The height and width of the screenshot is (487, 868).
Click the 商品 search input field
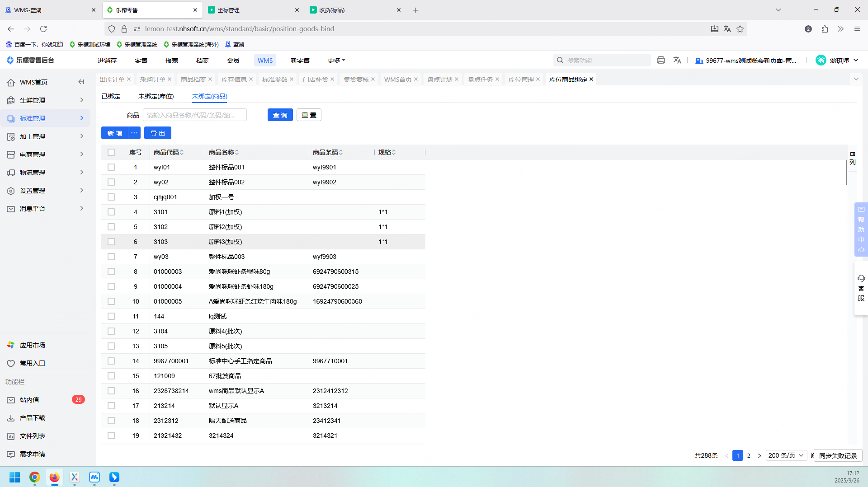195,115
